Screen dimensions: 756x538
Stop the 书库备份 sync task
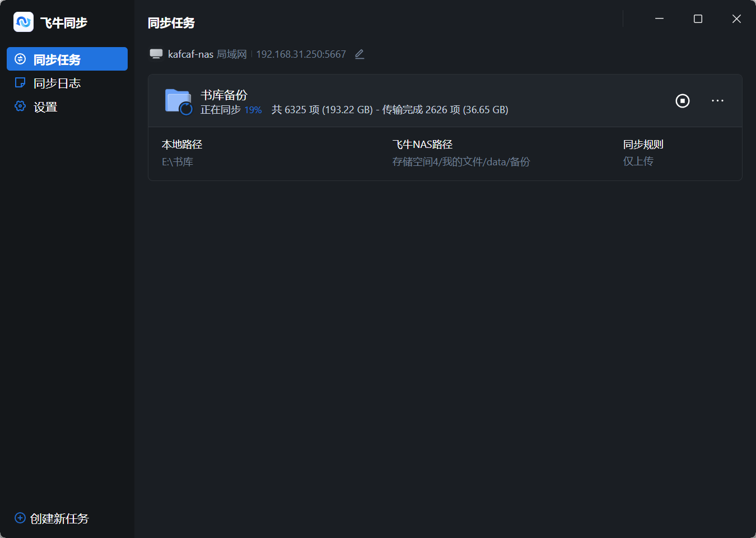click(682, 101)
